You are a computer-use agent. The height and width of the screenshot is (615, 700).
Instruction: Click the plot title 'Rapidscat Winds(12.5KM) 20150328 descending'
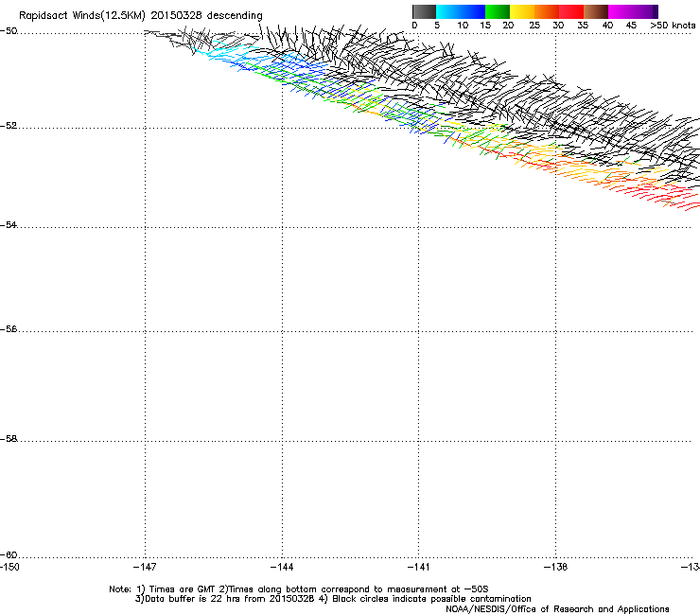pyautogui.click(x=141, y=16)
